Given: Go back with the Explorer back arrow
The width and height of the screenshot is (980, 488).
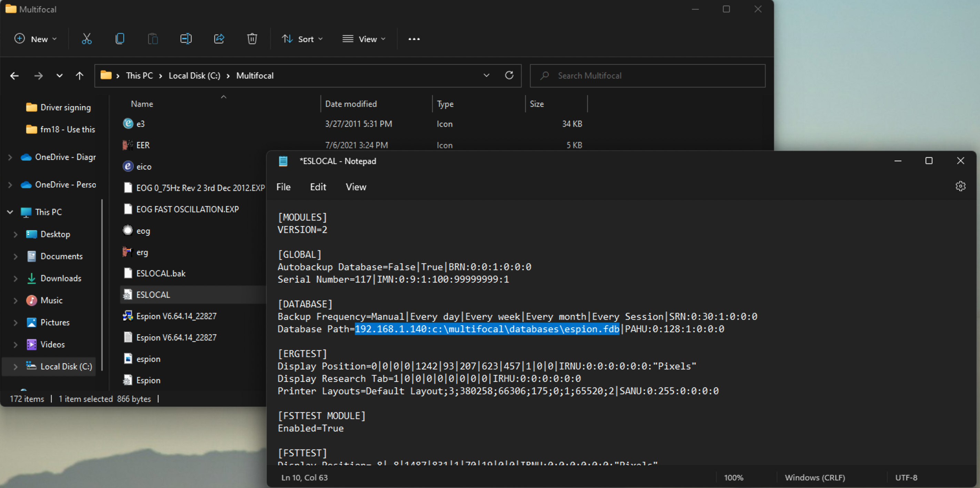Looking at the screenshot, I should tap(14, 76).
